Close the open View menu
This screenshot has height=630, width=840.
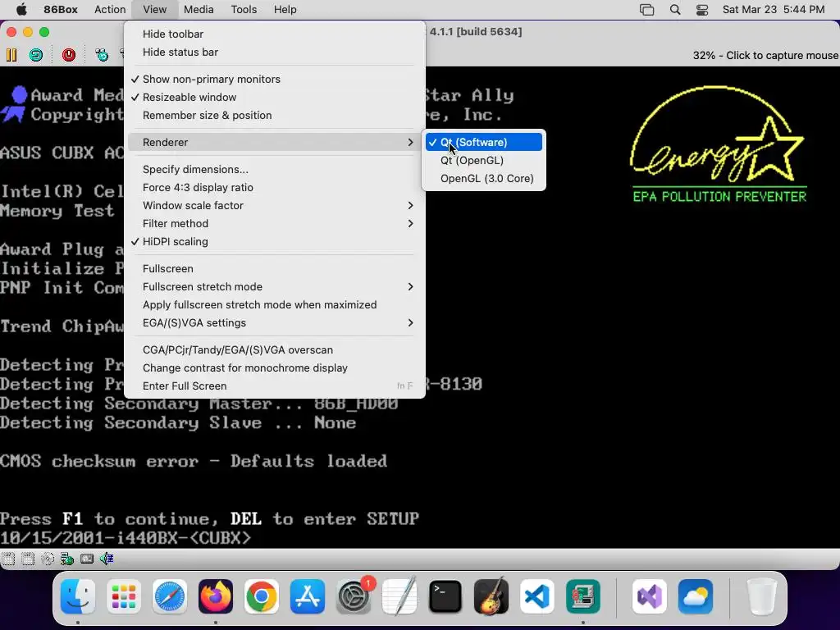click(155, 10)
